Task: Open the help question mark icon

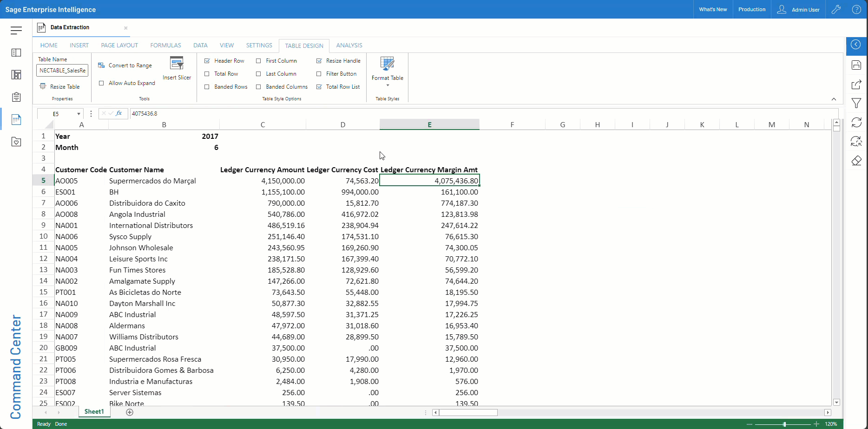Action: coord(856,9)
